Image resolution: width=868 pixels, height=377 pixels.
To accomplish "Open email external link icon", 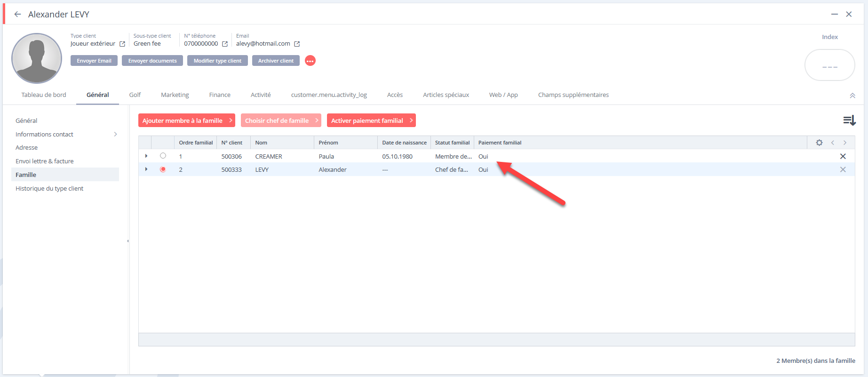I will pyautogui.click(x=297, y=44).
